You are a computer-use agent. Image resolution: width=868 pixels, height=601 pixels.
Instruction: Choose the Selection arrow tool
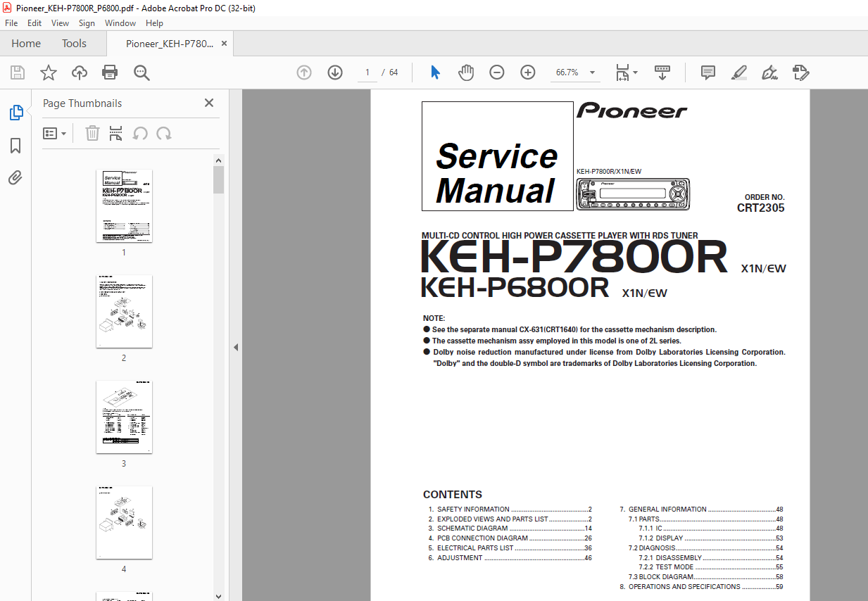point(435,72)
